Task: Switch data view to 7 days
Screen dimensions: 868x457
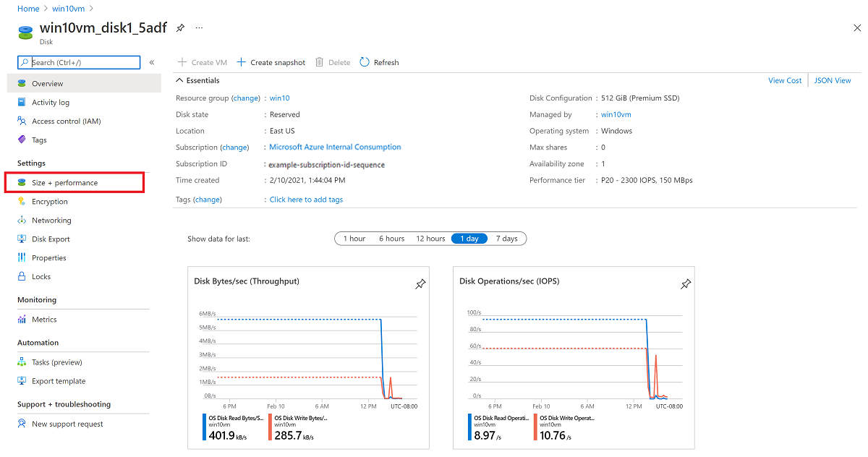Action: click(x=508, y=238)
